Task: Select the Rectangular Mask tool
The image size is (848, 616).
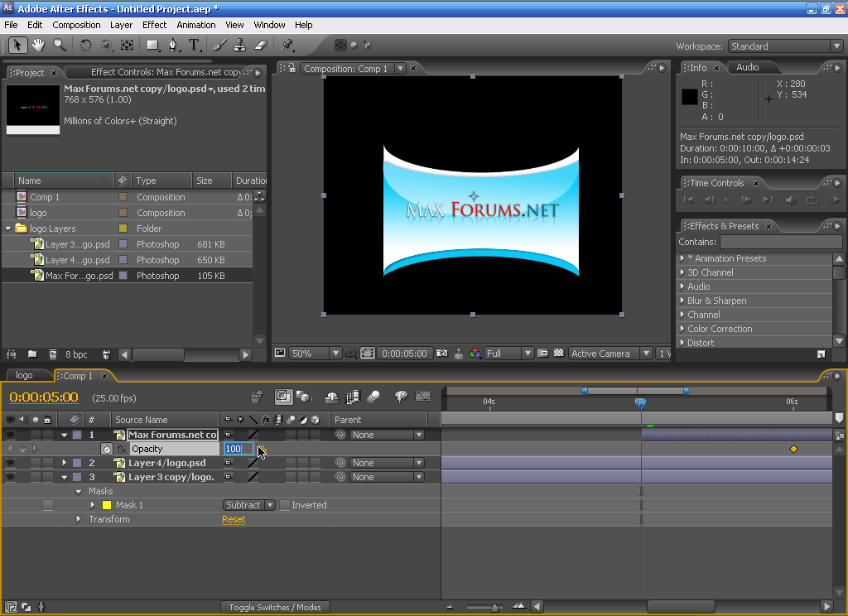Action: pos(153,46)
